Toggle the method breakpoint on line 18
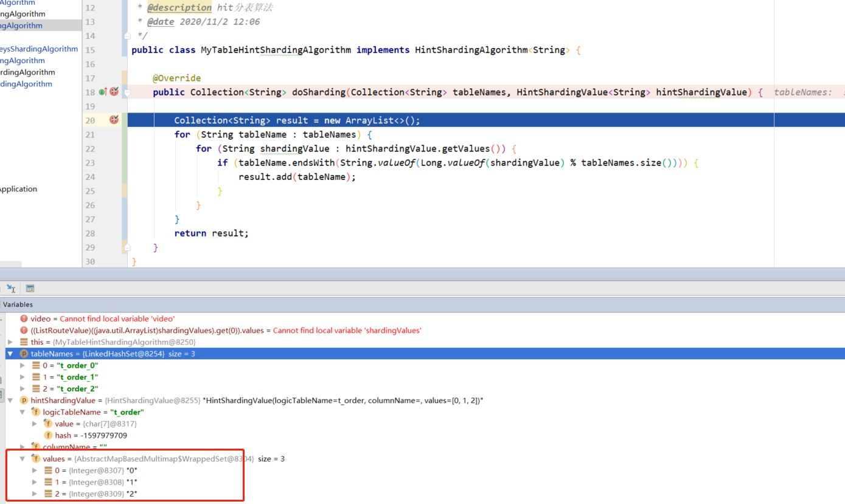845x504 pixels. [x=114, y=92]
